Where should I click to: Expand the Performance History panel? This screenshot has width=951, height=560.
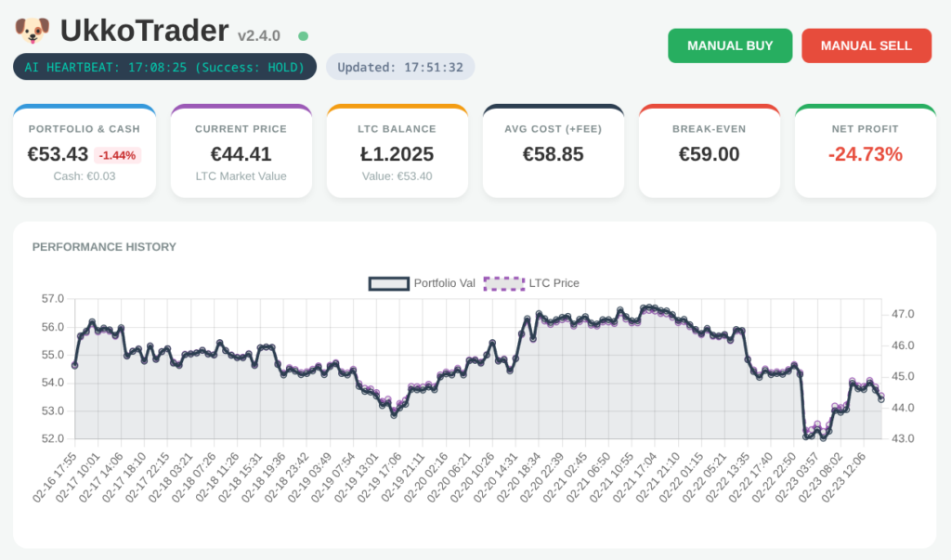(x=104, y=247)
